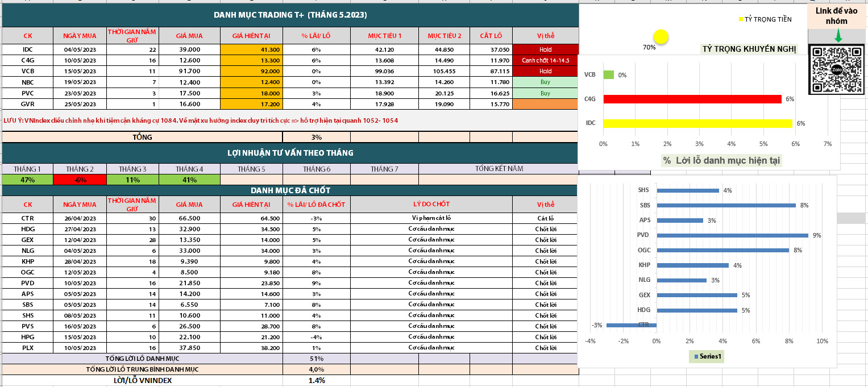Select the 'MỤC TIÊU 1' column header
The width and height of the screenshot is (868, 387).
pos(384,36)
